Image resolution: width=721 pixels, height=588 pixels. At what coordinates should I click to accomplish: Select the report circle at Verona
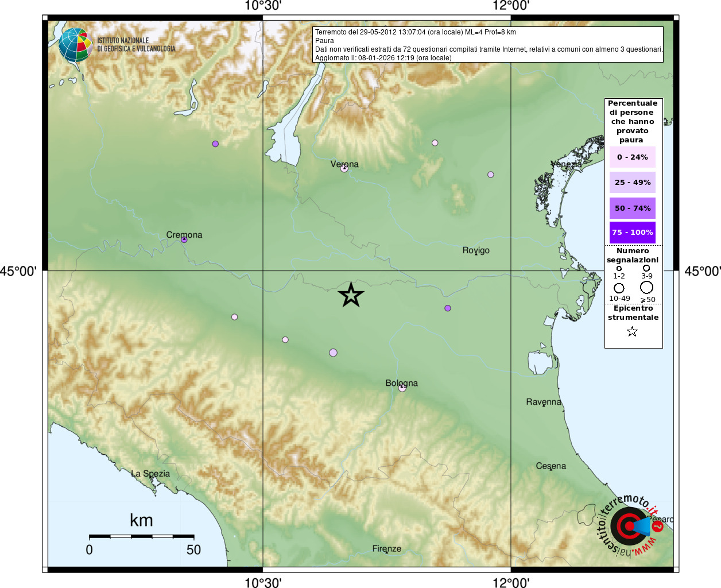pyautogui.click(x=344, y=168)
